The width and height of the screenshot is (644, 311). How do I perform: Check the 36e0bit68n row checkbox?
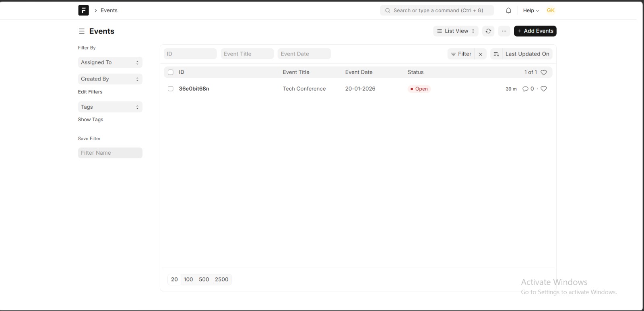click(x=171, y=89)
